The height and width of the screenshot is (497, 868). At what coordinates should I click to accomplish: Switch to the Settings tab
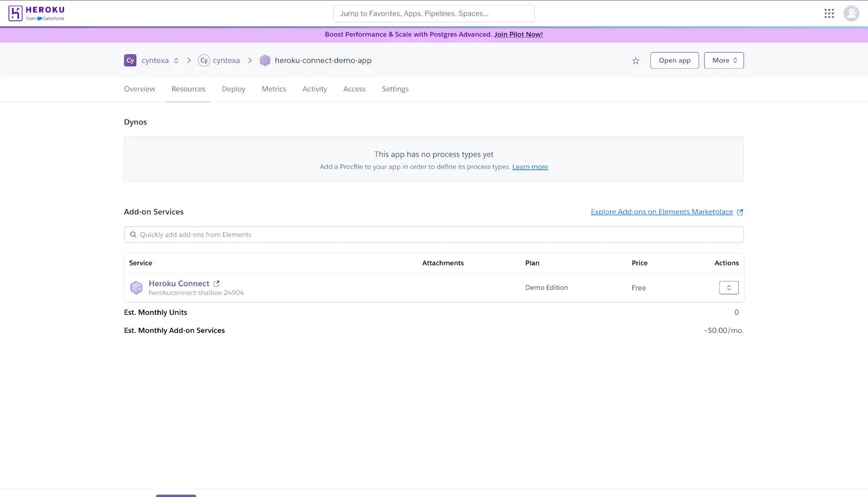[x=394, y=89]
